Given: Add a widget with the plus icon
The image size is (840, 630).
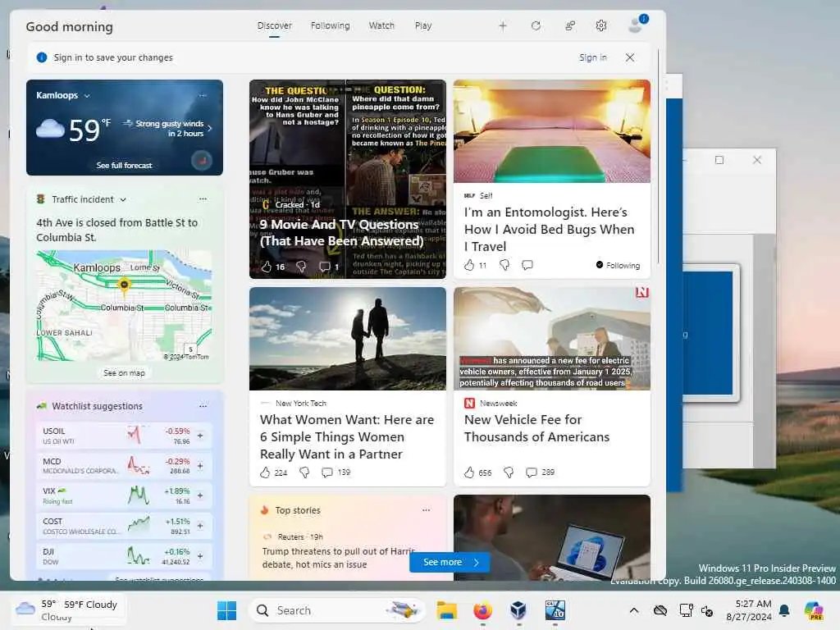Looking at the screenshot, I should (x=503, y=25).
